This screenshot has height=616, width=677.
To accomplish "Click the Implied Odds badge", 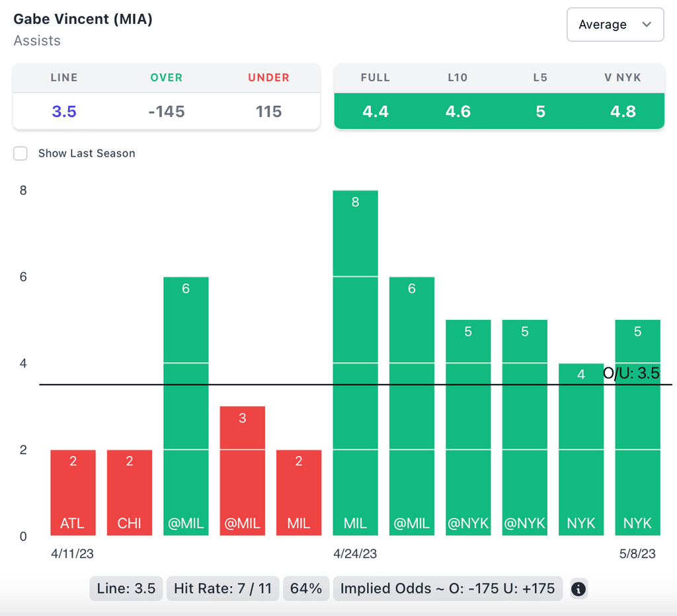I will 448,588.
